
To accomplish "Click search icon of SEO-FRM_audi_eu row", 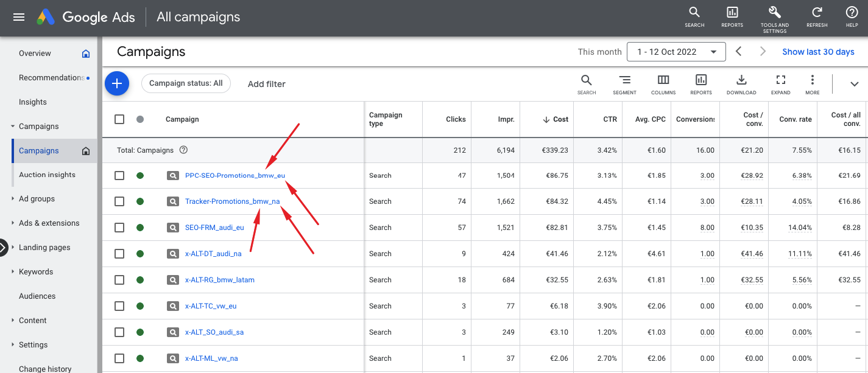I will 173,228.
